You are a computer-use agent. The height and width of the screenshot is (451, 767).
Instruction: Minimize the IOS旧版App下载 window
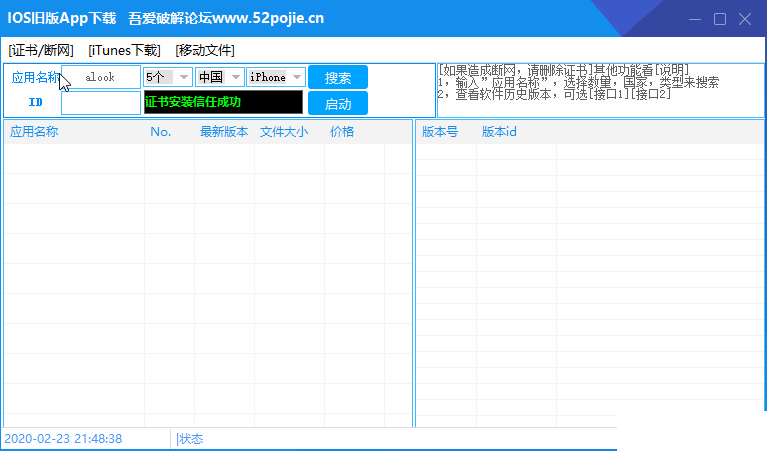695,19
